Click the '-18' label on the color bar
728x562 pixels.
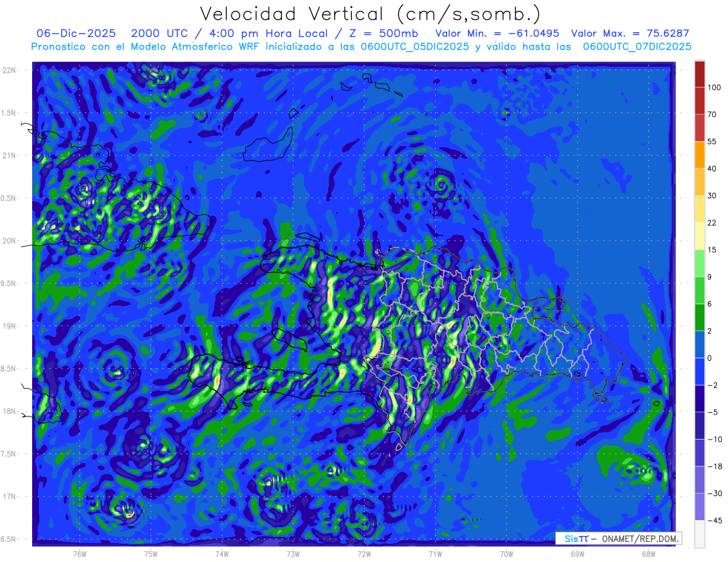(714, 466)
